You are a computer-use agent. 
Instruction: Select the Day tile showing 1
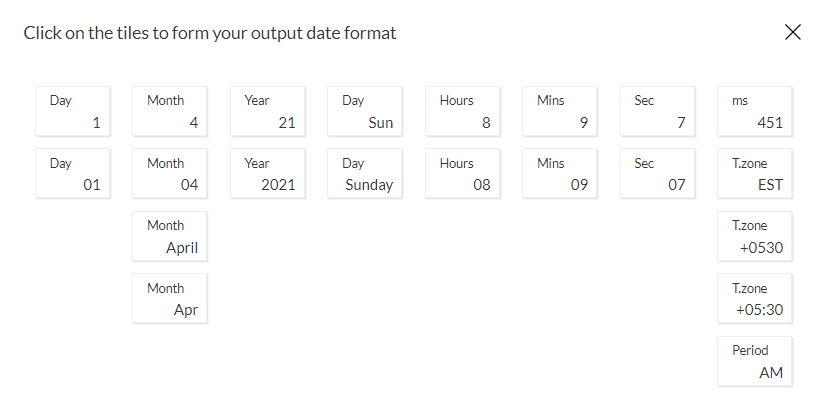73,111
